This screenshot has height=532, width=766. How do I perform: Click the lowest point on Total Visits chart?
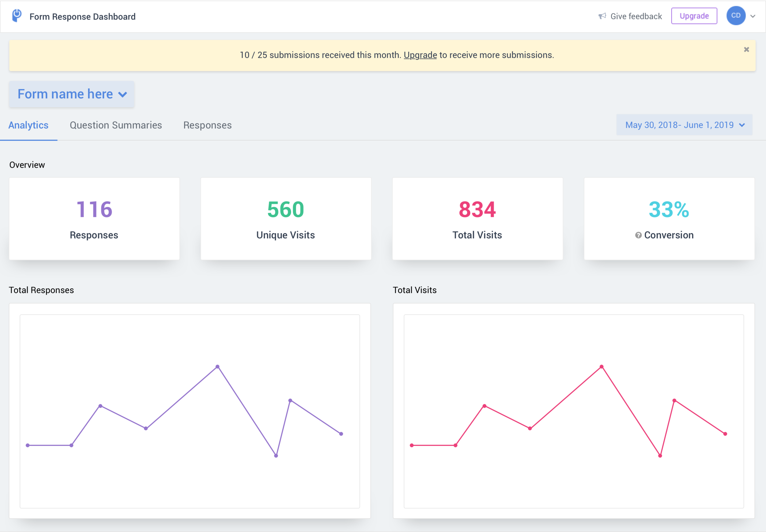[660, 456]
